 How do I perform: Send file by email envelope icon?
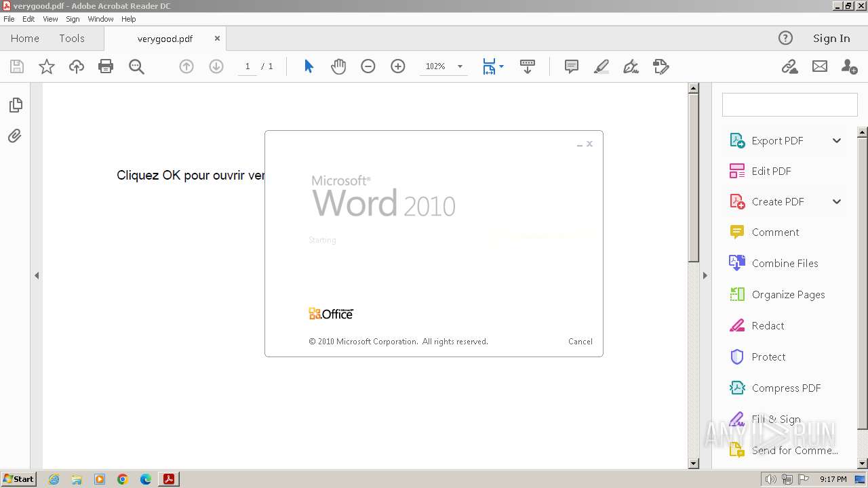tap(820, 66)
